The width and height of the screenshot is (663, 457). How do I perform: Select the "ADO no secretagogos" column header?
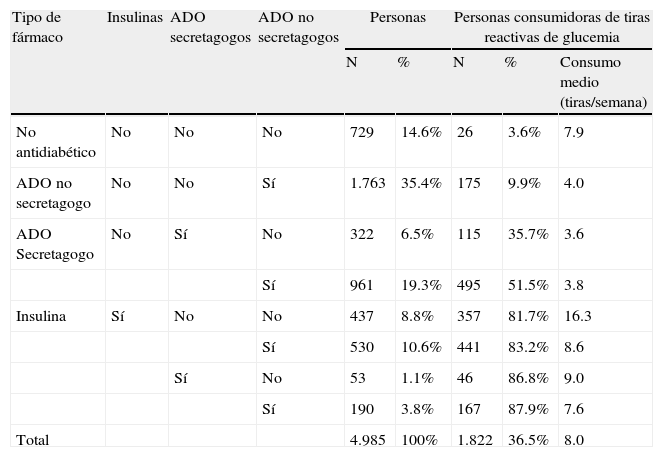[x=298, y=27]
